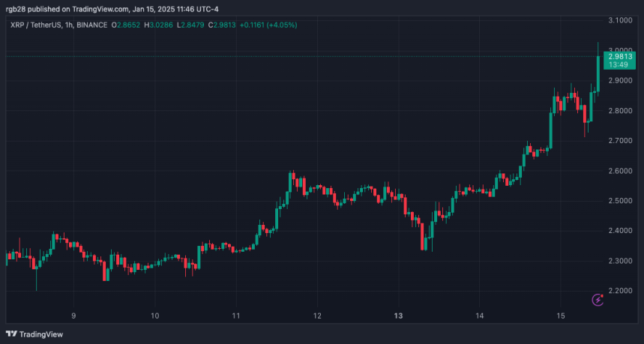Click the 1h interval label
The height and width of the screenshot is (344, 644).
[x=69, y=25]
